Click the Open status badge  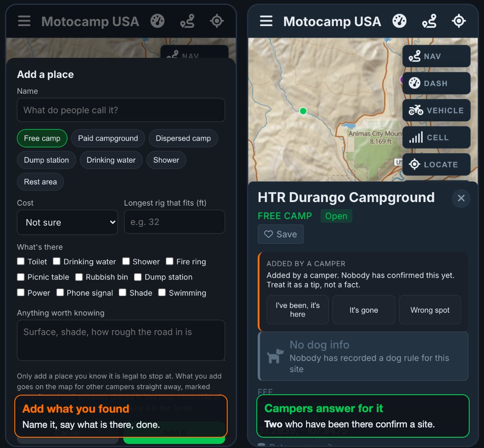pyautogui.click(x=336, y=216)
